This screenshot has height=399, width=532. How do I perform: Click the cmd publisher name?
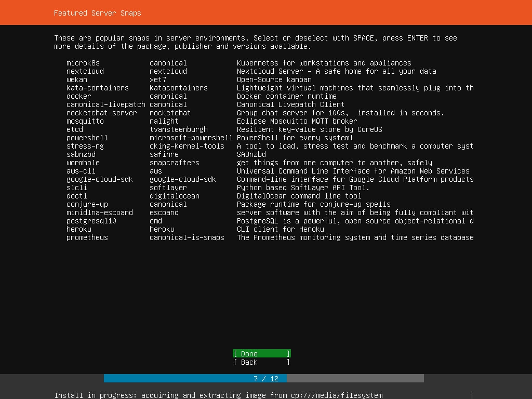tap(156, 221)
